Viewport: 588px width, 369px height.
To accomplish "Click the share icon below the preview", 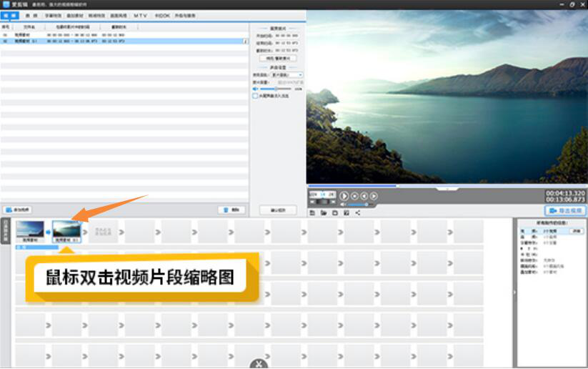I will (358, 213).
